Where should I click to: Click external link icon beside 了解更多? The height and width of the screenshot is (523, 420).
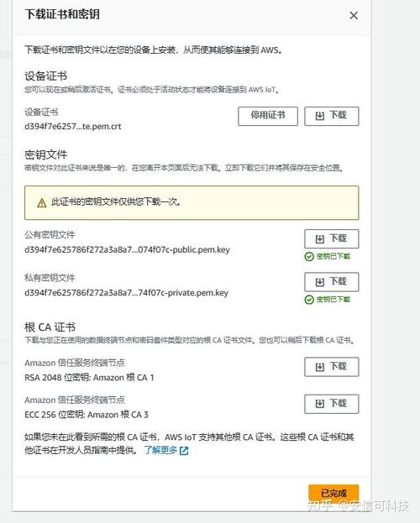click(184, 451)
